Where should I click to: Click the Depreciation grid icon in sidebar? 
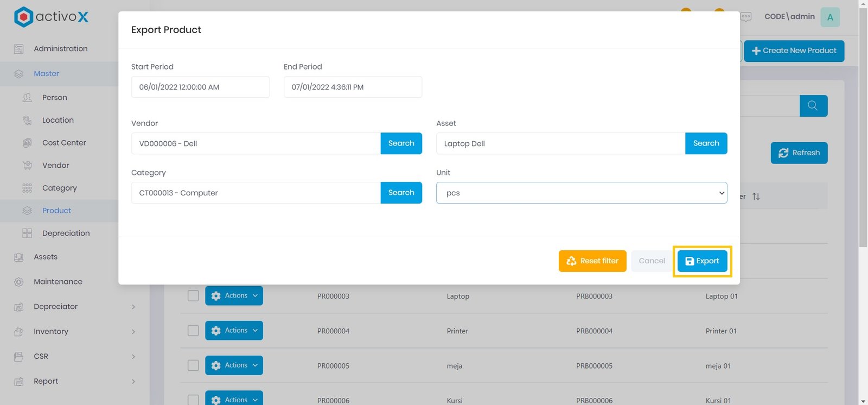tap(27, 233)
